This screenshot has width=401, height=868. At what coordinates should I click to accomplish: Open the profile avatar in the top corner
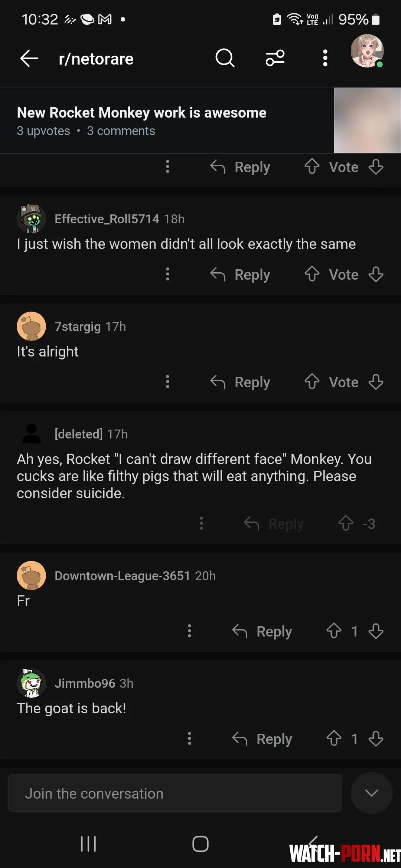point(367,52)
